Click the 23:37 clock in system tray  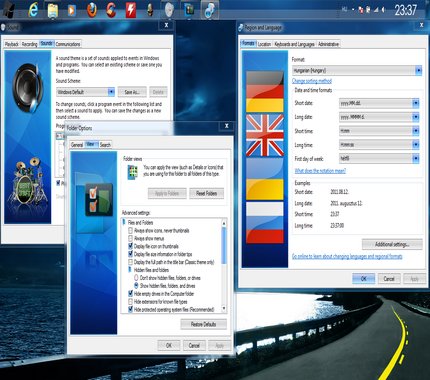(405, 10)
